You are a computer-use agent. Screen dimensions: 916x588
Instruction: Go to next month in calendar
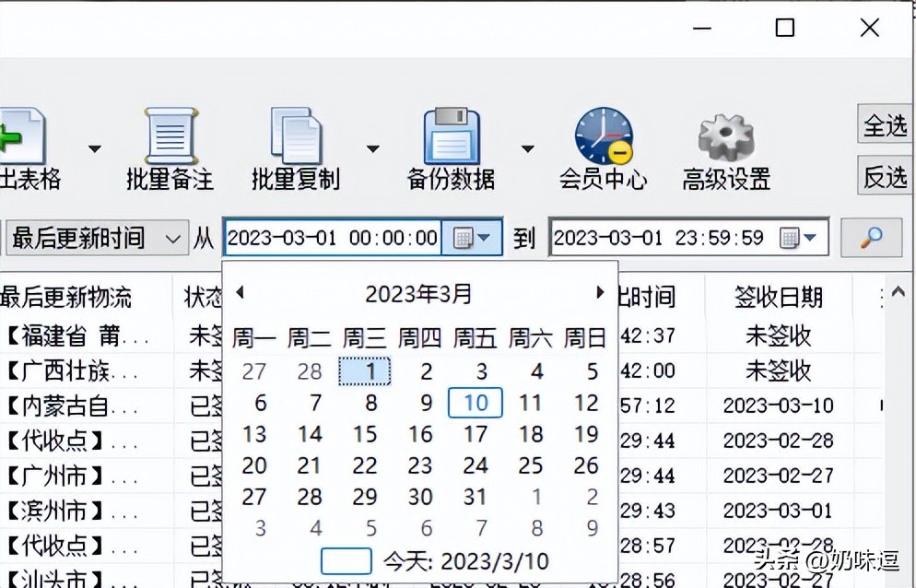600,293
